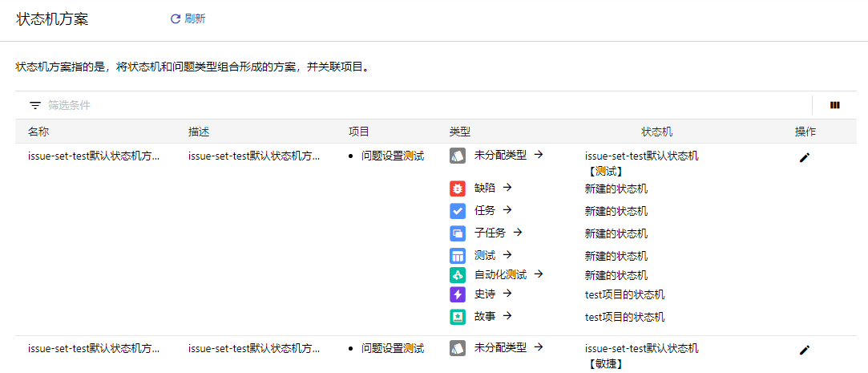Click the arrow after 自动化测试

[x=539, y=274]
